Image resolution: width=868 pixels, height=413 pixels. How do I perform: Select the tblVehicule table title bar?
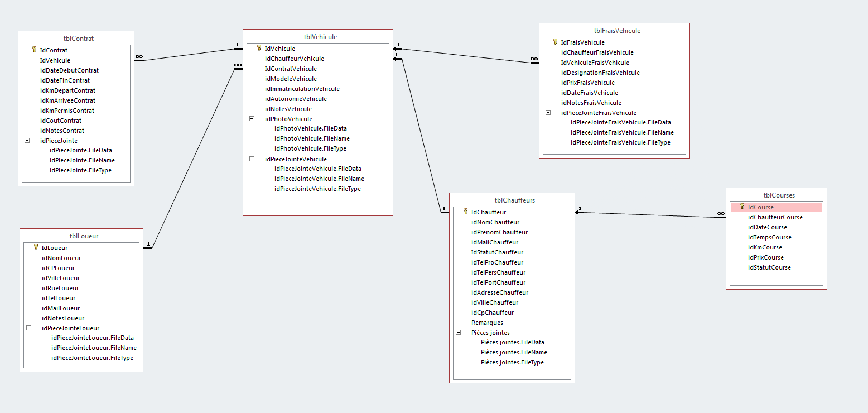pos(318,37)
